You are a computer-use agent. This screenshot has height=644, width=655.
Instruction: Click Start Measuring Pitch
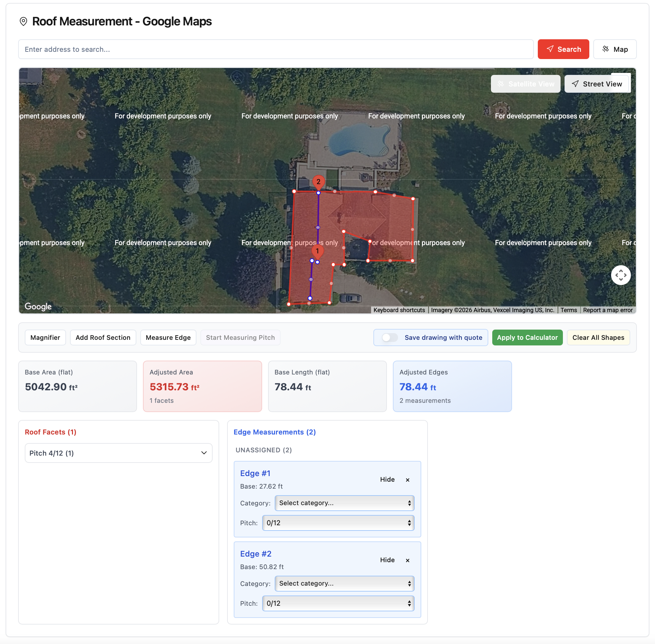[x=240, y=338]
